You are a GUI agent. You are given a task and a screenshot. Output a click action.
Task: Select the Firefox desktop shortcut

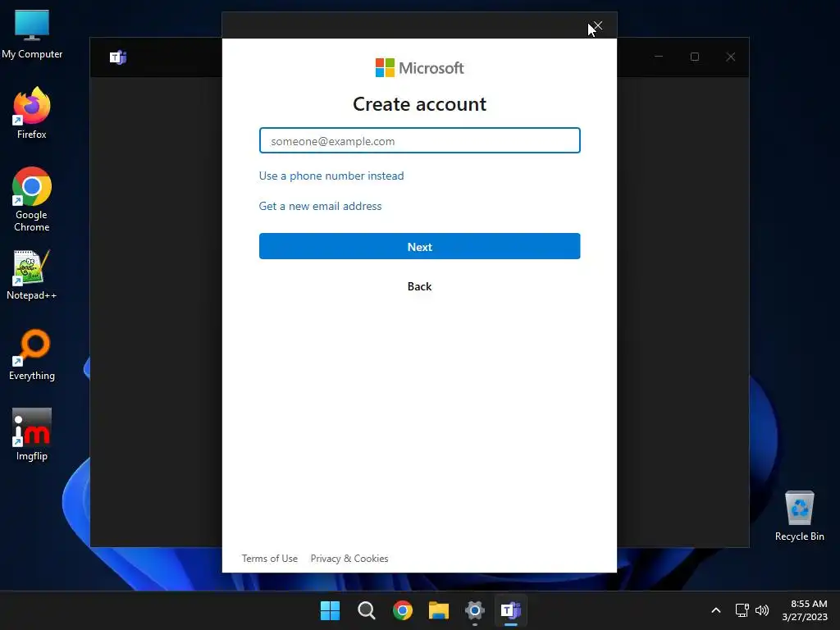32,113
